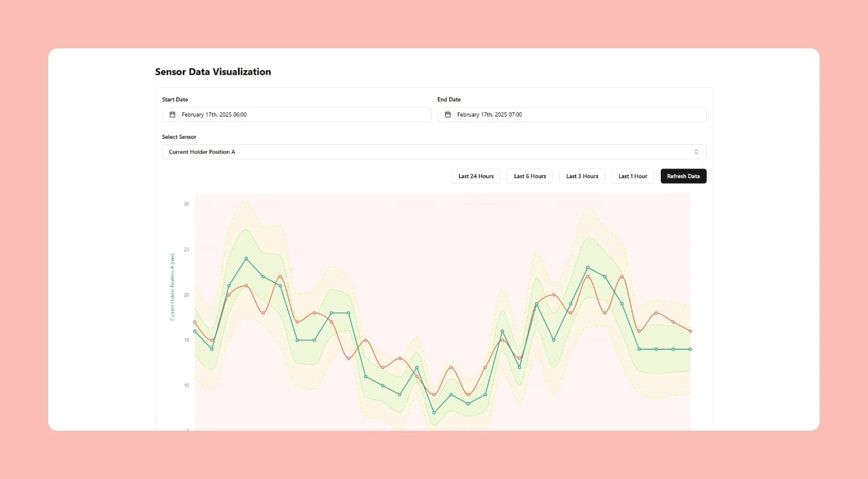The height and width of the screenshot is (479, 868).
Task: Select the Last 1 Hour range
Action: pos(632,176)
